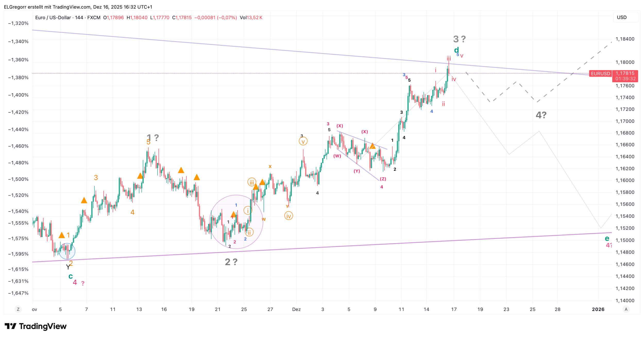Click the 2026 label on time axis
The width and height of the screenshot is (644, 338).
[598, 309]
